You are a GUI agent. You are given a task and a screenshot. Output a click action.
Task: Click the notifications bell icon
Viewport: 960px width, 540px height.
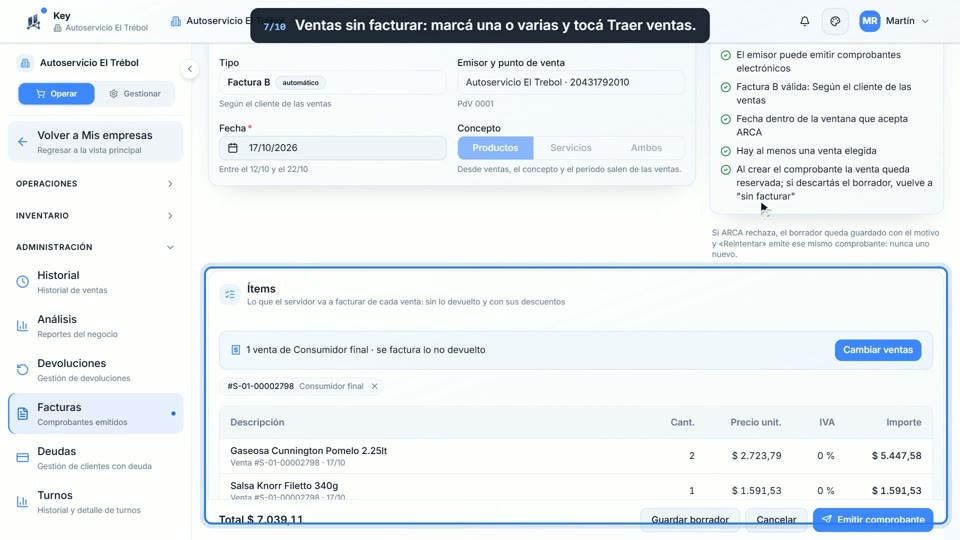click(x=804, y=21)
